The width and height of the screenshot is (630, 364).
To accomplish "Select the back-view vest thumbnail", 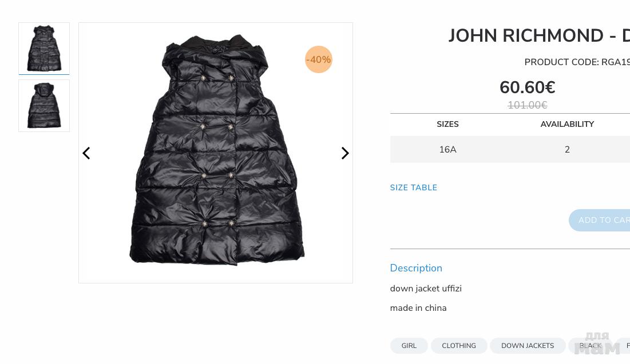I will click(44, 106).
